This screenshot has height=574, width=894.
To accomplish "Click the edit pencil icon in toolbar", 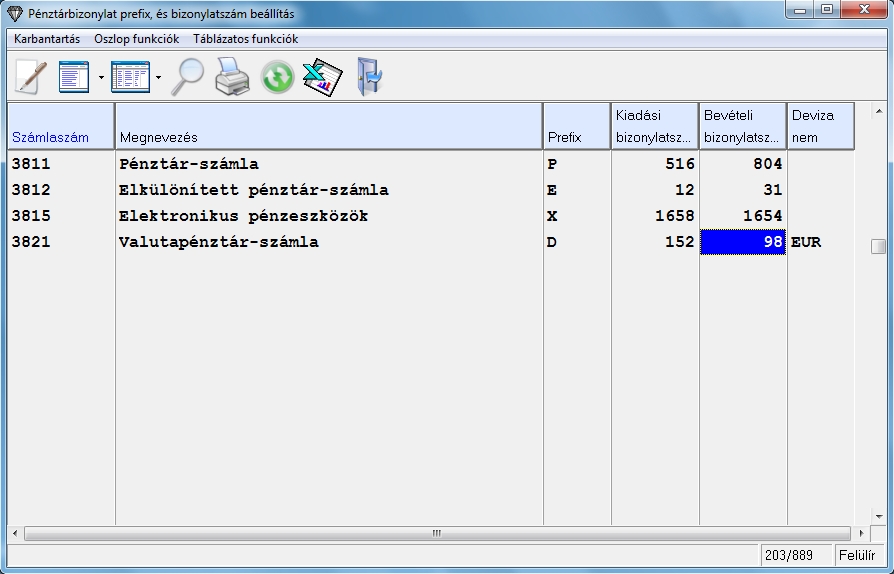I will point(30,77).
